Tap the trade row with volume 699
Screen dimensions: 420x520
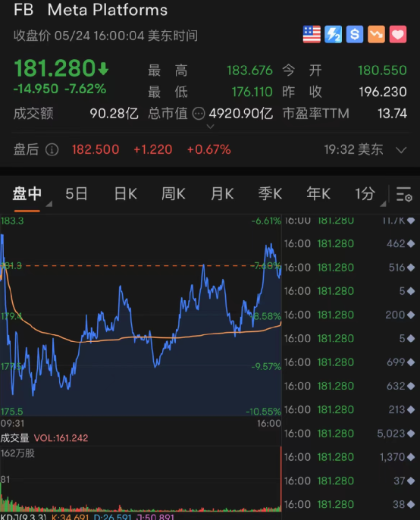[350, 362]
